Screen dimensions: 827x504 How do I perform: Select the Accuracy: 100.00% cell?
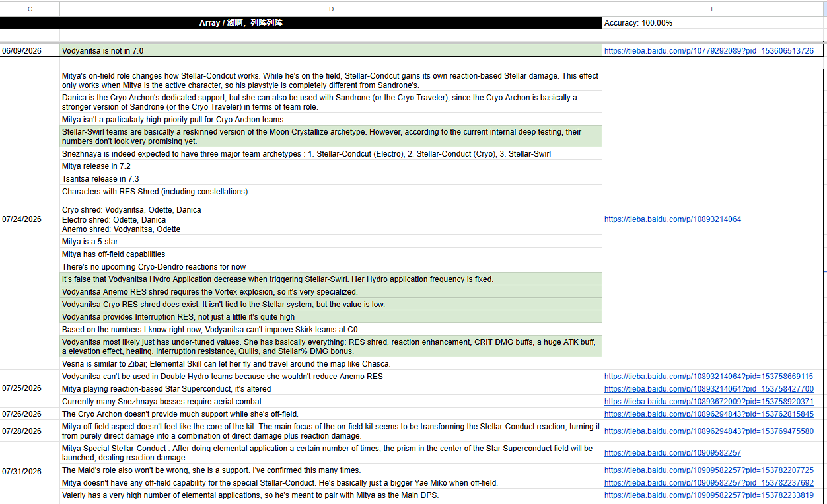coord(713,23)
